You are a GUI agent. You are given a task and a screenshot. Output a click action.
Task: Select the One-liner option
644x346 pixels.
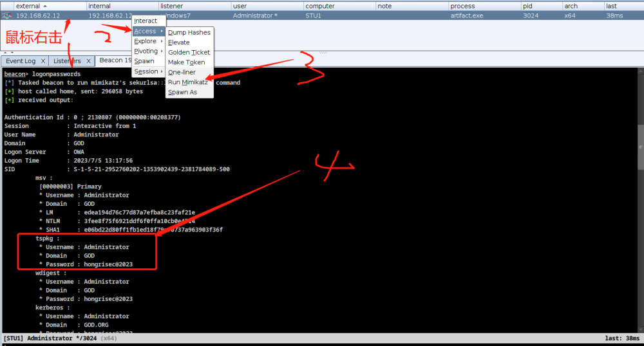pyautogui.click(x=182, y=72)
